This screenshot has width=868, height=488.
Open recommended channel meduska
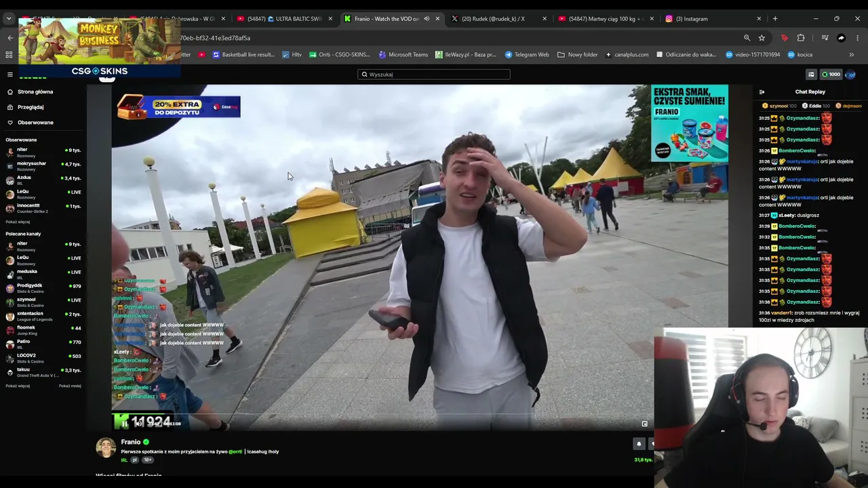[43, 274]
